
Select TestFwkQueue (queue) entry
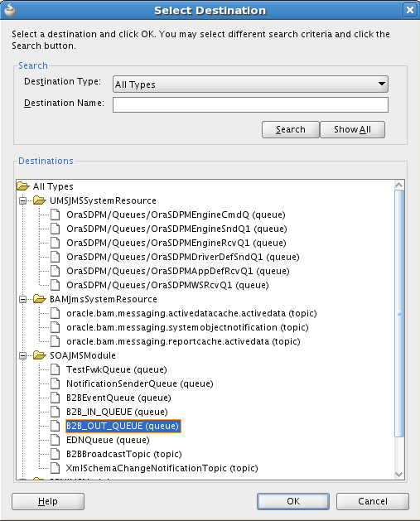click(x=117, y=369)
